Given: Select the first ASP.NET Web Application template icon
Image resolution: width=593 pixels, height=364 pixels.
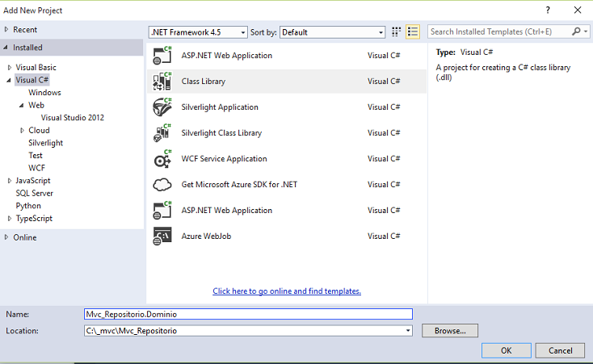Looking at the screenshot, I should (x=162, y=56).
